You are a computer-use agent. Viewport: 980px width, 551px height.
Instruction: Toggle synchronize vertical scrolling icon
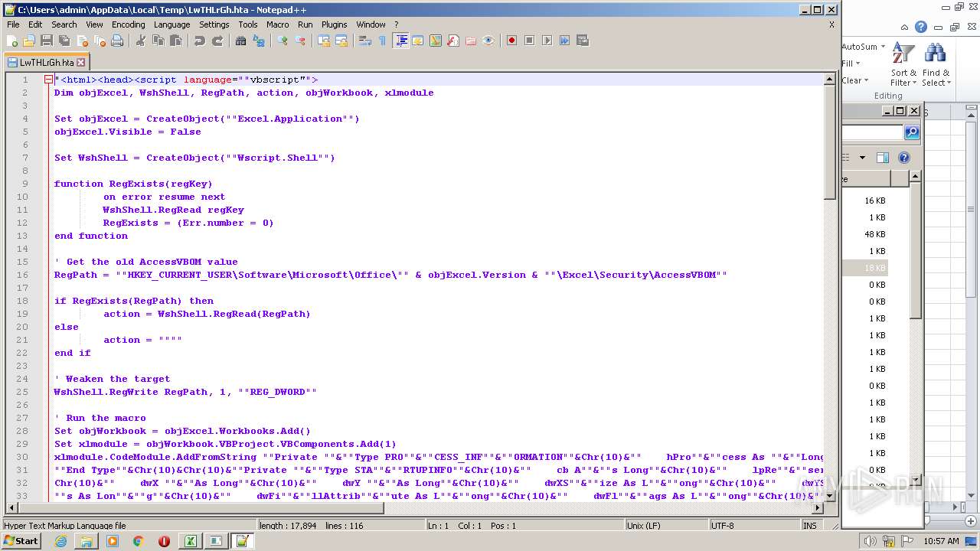(x=324, y=41)
